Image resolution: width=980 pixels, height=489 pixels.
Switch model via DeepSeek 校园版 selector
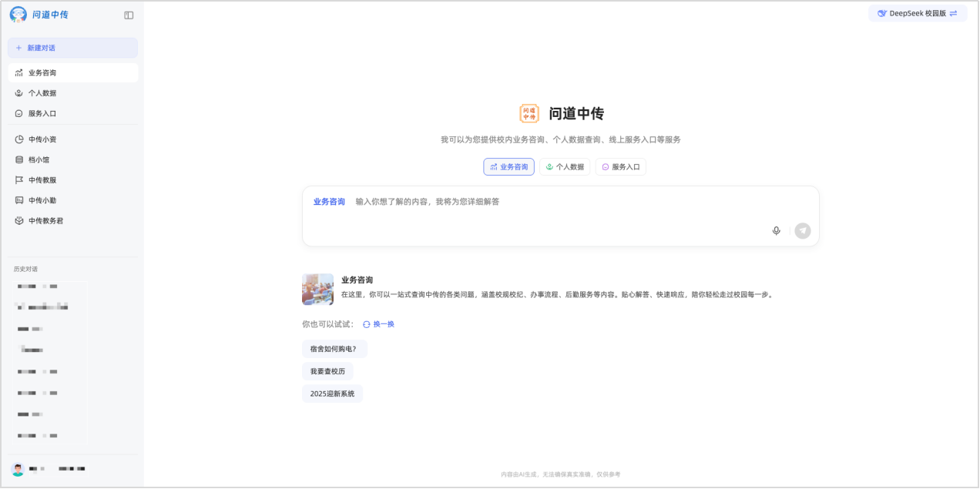pyautogui.click(x=917, y=13)
